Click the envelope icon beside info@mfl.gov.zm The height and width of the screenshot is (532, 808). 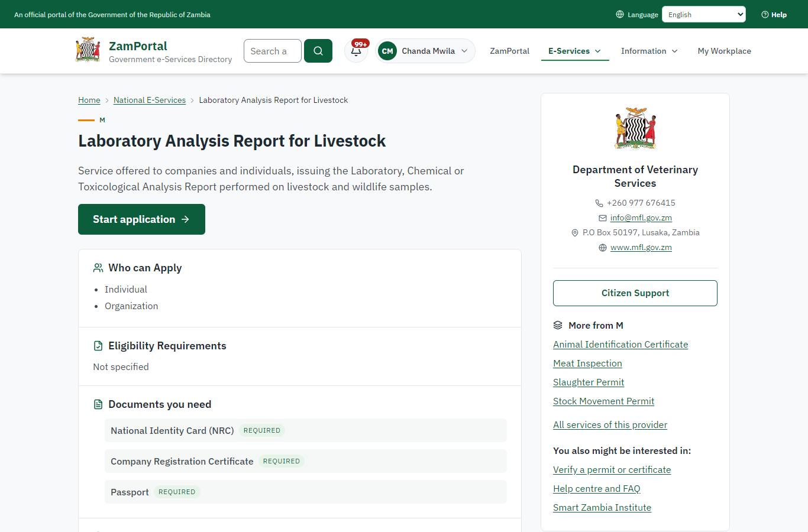(x=603, y=218)
